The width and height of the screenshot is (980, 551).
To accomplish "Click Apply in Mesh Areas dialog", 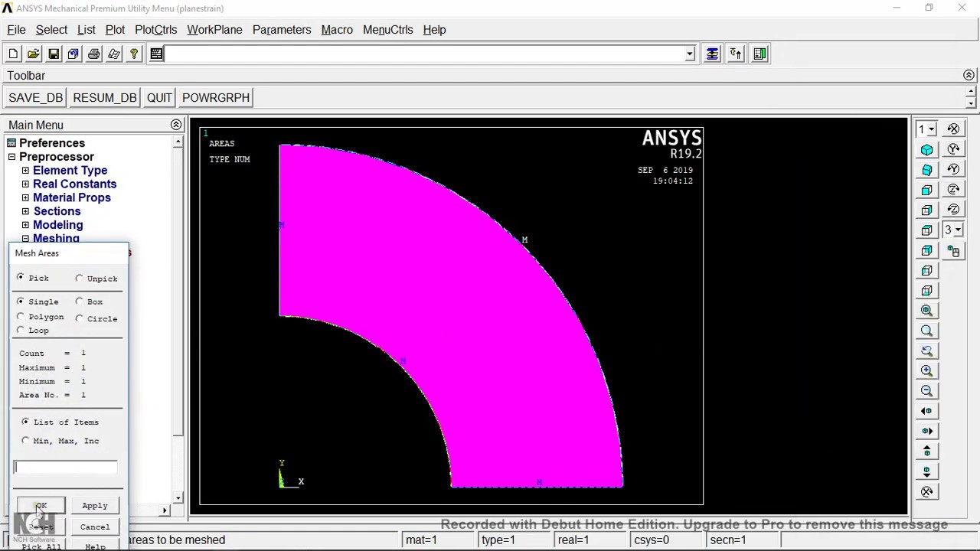I will point(95,505).
